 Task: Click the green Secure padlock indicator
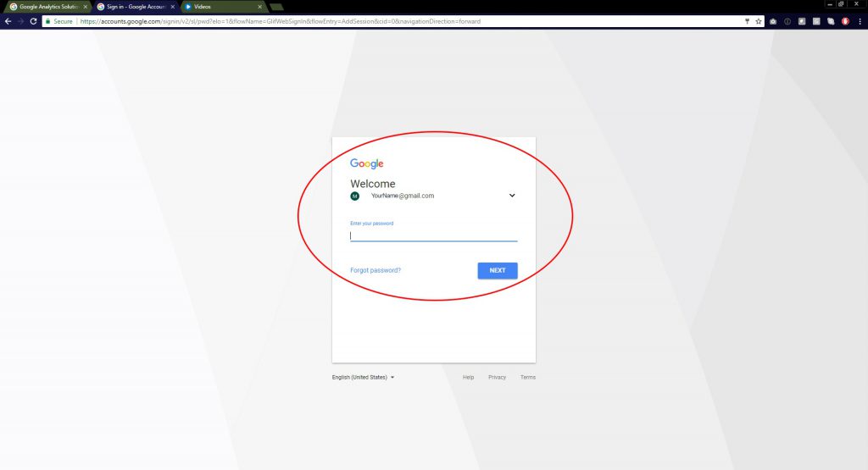point(58,21)
